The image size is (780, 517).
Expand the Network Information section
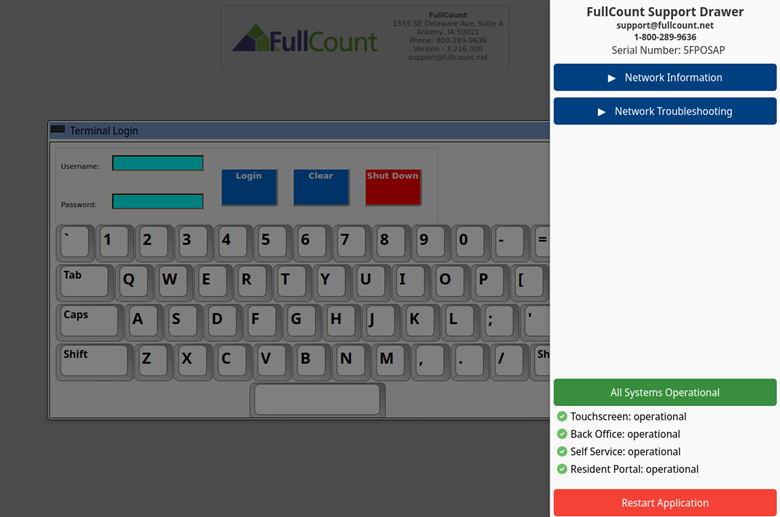coord(665,77)
